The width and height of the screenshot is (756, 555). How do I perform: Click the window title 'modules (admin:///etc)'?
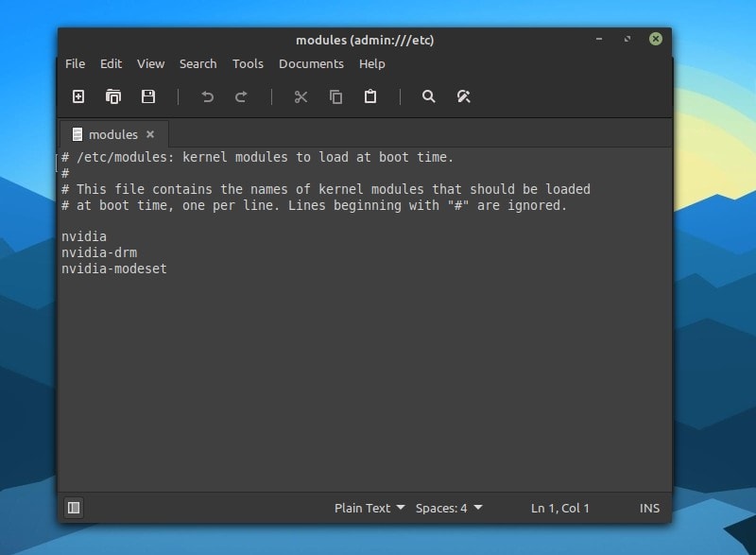[365, 40]
